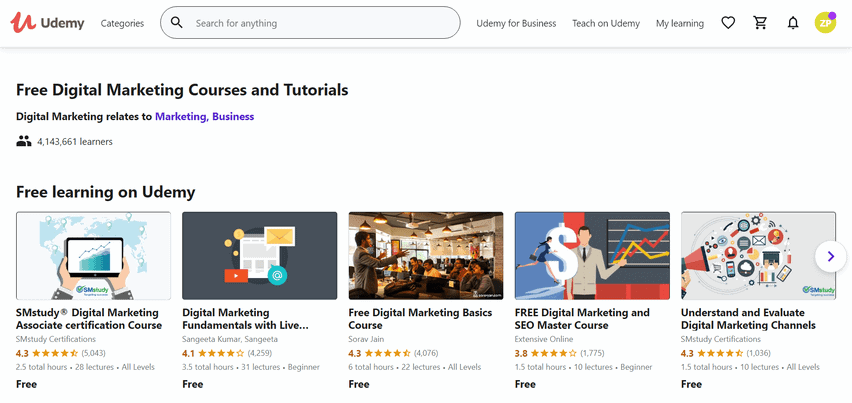Click the envelope and video icons thumbnail
Image resolution: width=852 pixels, height=403 pixels.
coord(260,255)
